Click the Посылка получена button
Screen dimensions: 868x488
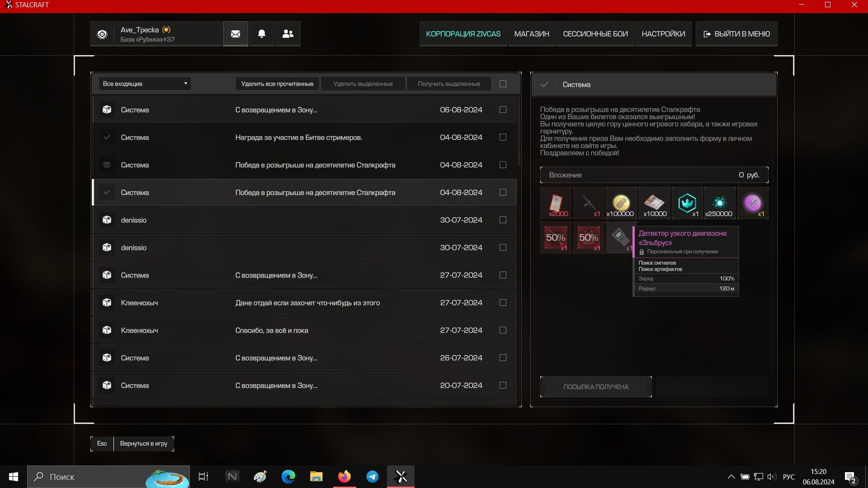596,387
